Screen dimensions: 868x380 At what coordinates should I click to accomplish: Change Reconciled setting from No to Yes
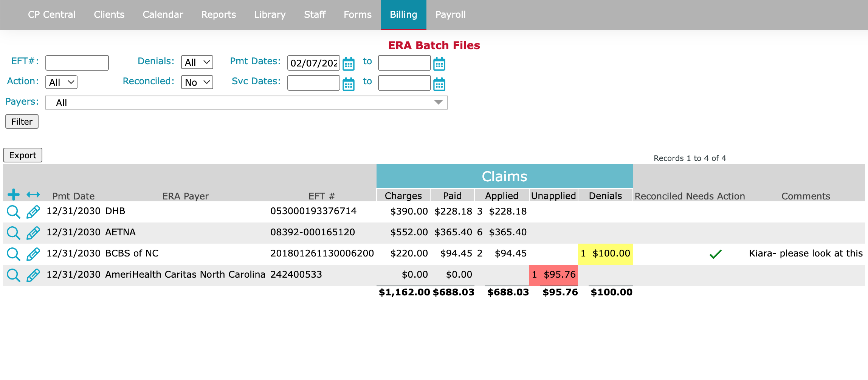[197, 82]
